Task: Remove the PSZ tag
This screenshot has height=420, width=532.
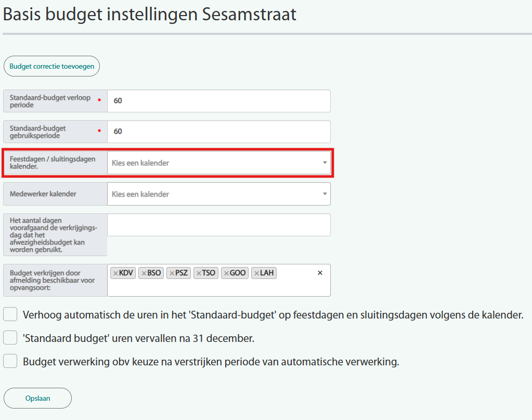Action: (x=172, y=273)
